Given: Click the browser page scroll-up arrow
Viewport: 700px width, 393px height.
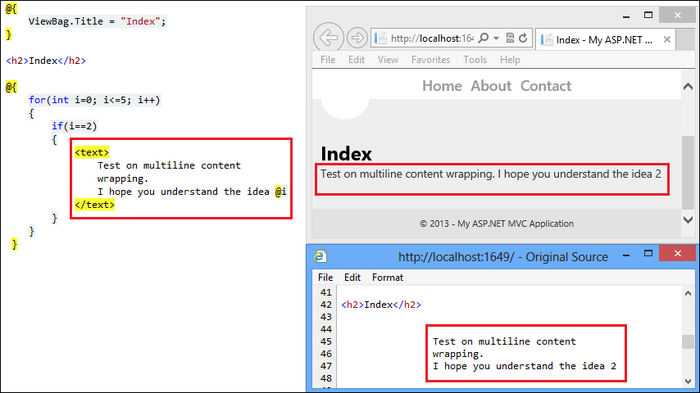Looking at the screenshot, I should click(x=688, y=87).
